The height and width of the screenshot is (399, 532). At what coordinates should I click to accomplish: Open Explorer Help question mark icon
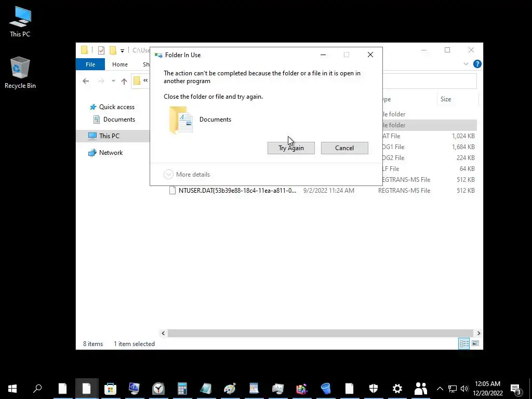[477, 64]
